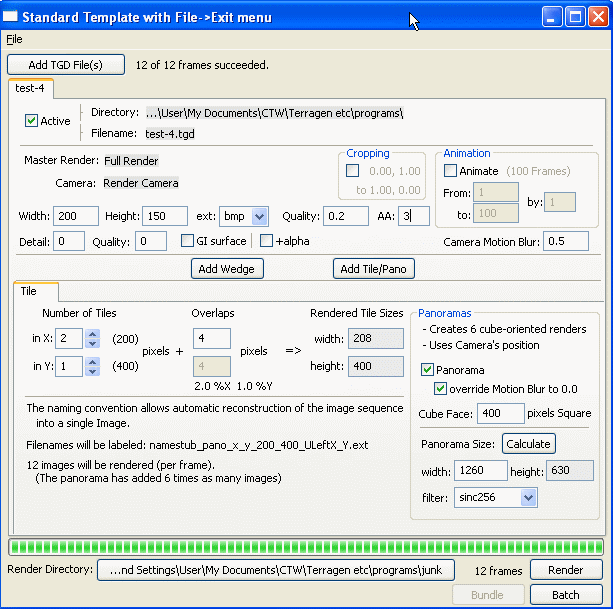Minimize the application window
Screen dimensions: 613x609
coord(552,17)
